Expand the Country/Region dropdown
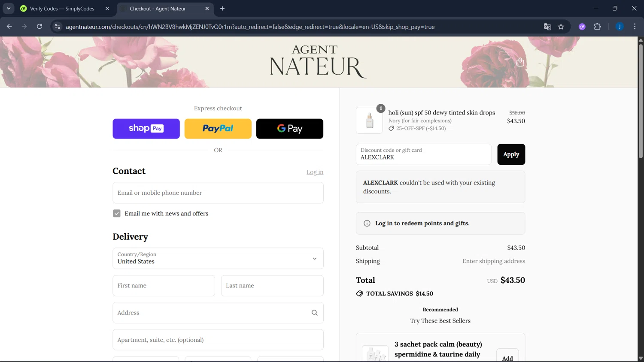 pos(218,259)
